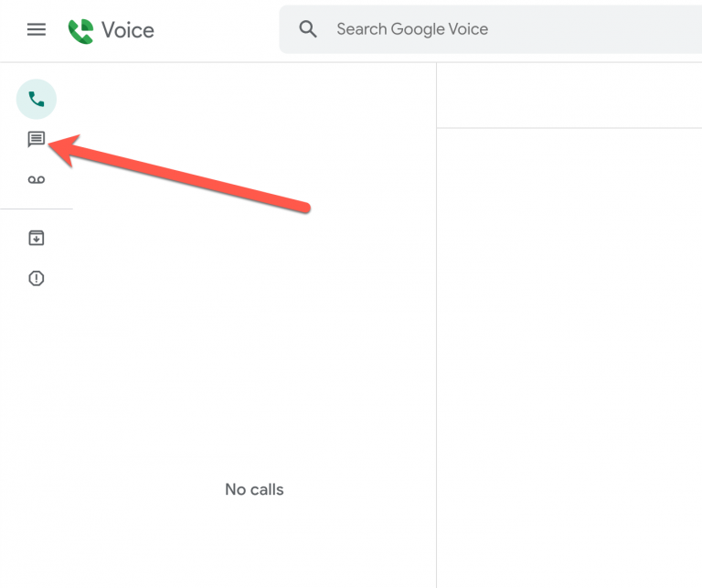The image size is (702, 588).
Task: Open Messages via the chat bubble icon
Action: (37, 139)
